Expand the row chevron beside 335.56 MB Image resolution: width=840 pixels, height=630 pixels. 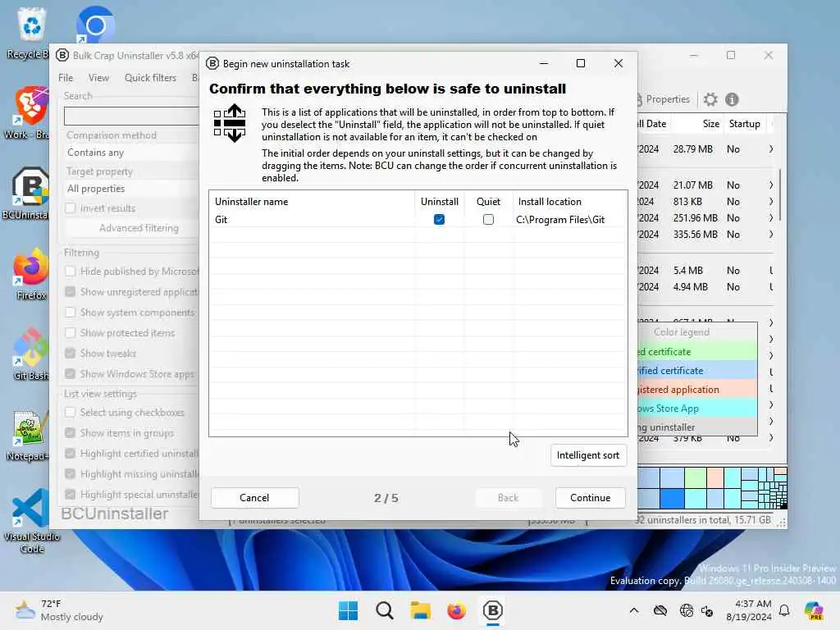(771, 235)
